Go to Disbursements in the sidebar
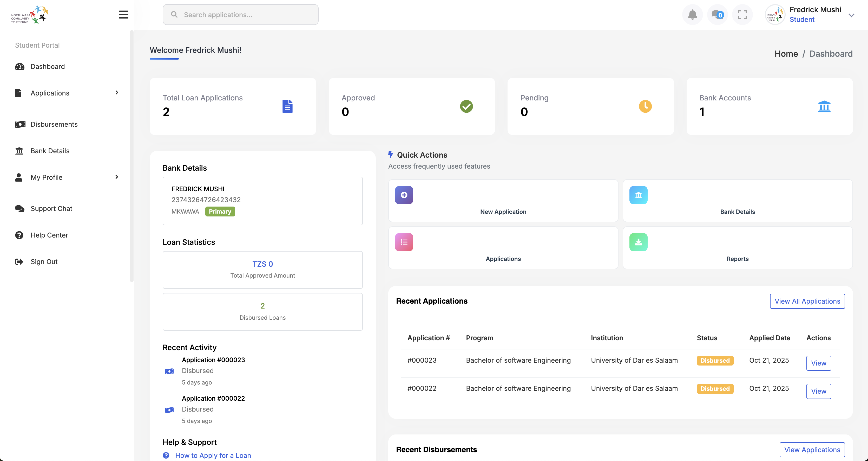The height and width of the screenshot is (461, 868). click(x=54, y=124)
